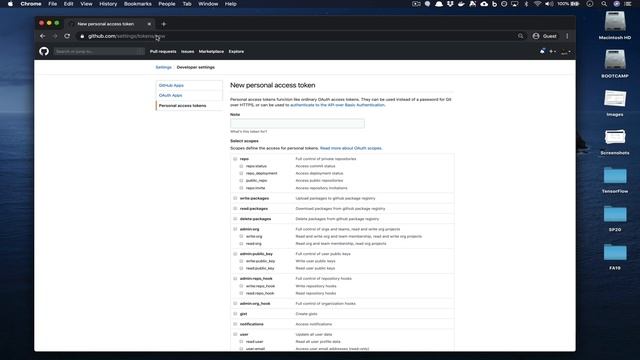This screenshot has height=360, width=640.
Task: Open the Macintosh HD desktop drive
Action: pyautogui.click(x=615, y=25)
